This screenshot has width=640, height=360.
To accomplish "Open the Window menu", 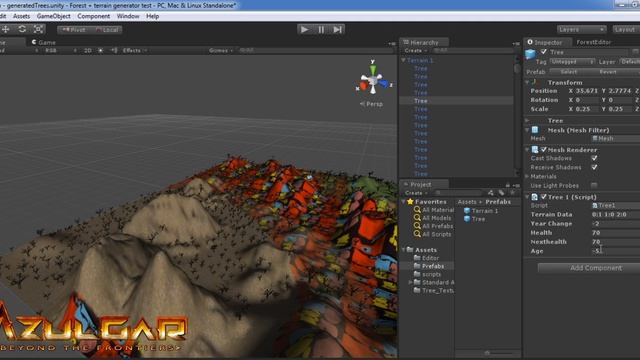I will 128,16.
